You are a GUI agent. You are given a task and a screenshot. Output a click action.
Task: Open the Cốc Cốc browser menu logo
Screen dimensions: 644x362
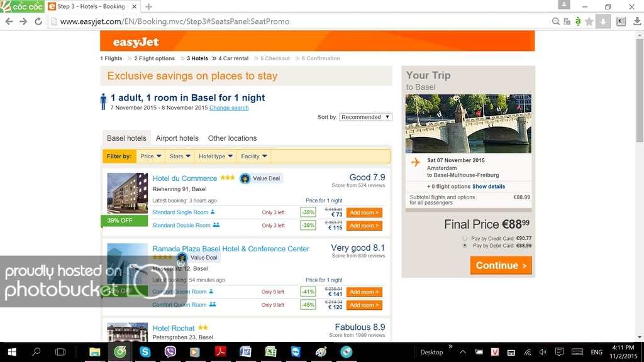pyautogui.click(x=22, y=6)
